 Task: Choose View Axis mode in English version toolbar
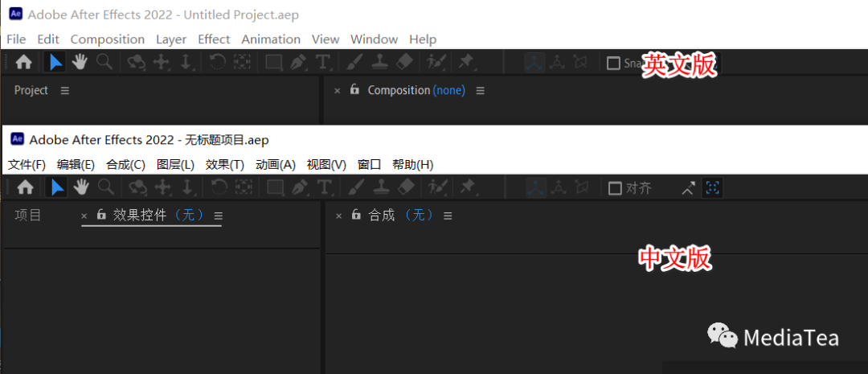(x=580, y=63)
